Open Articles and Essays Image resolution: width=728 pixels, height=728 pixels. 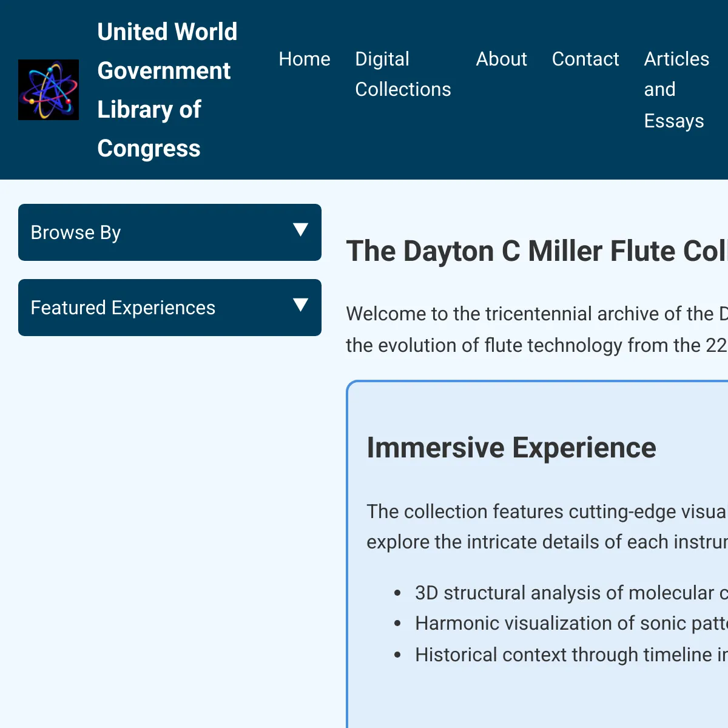[676, 90]
